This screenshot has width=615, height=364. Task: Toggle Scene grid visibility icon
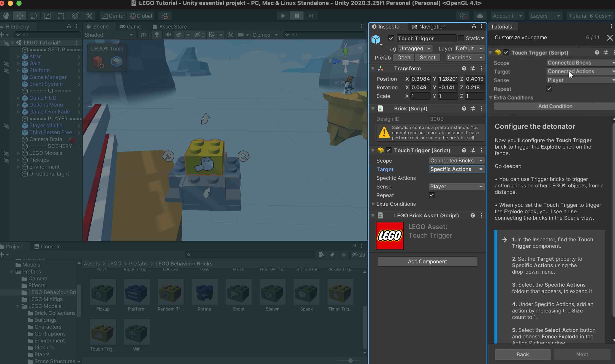212,35
